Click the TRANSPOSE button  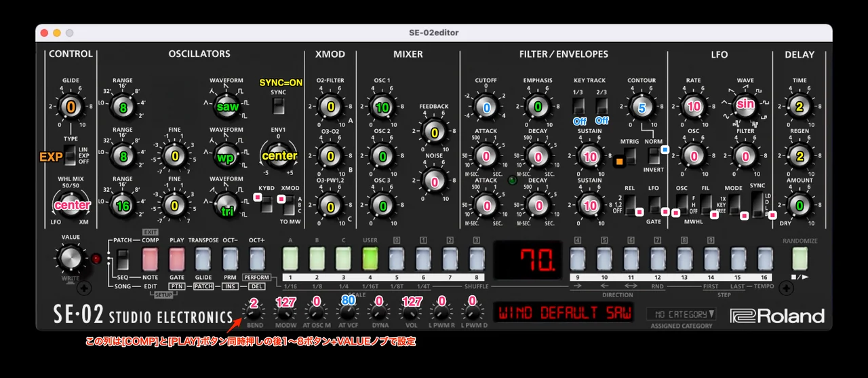pyautogui.click(x=203, y=259)
